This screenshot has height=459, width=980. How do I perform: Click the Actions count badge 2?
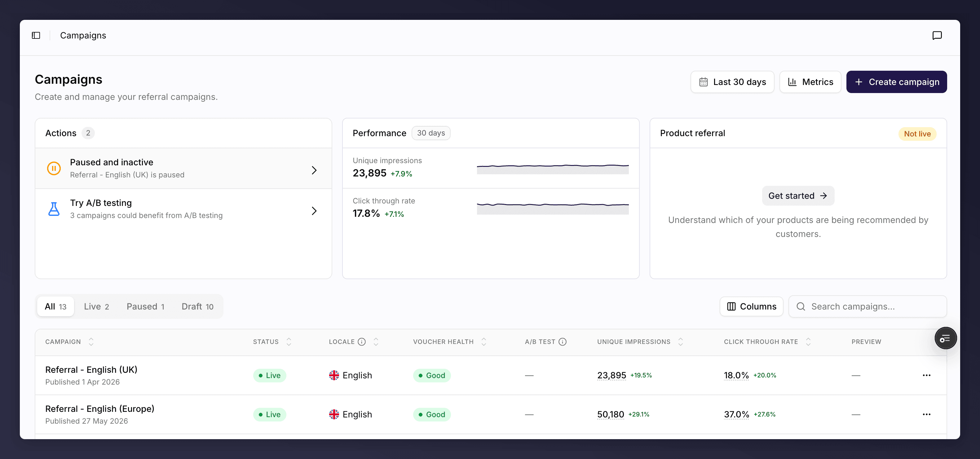tap(88, 133)
